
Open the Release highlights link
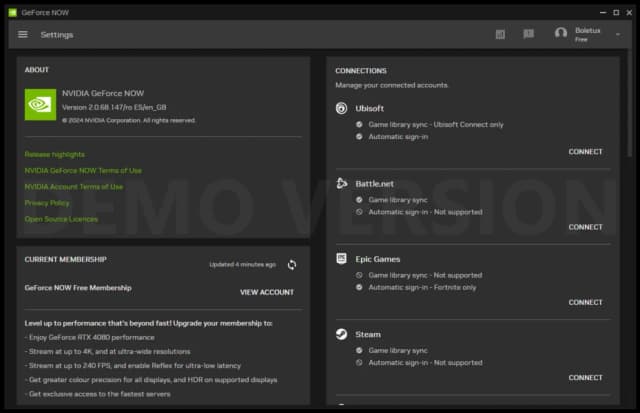pos(55,154)
